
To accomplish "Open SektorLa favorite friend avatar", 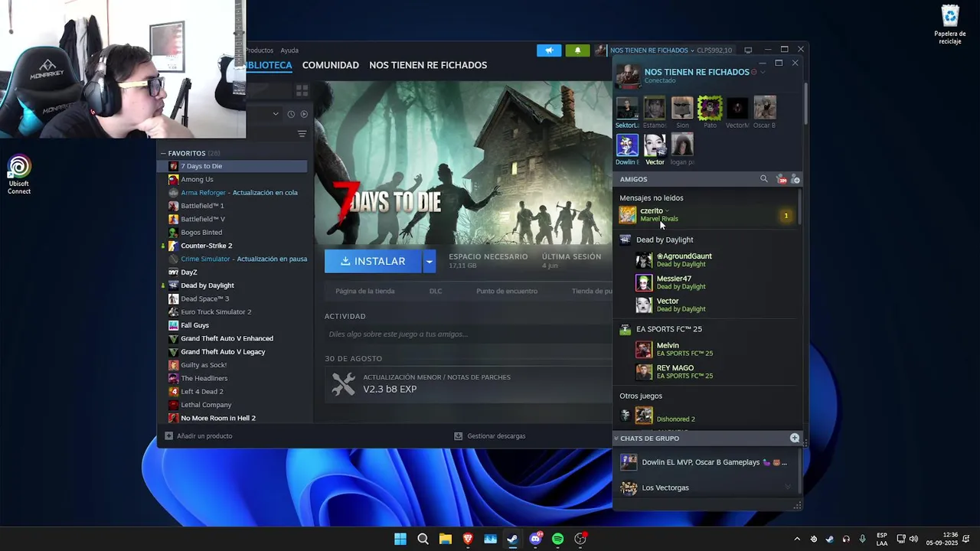I will [x=627, y=108].
